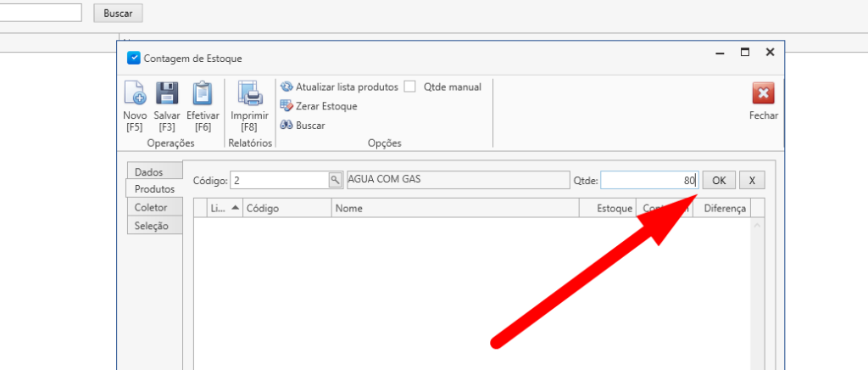Viewport: 868px width, 370px height.
Task: Click the Efetivar [F6] clipboard icon
Action: coord(203,94)
